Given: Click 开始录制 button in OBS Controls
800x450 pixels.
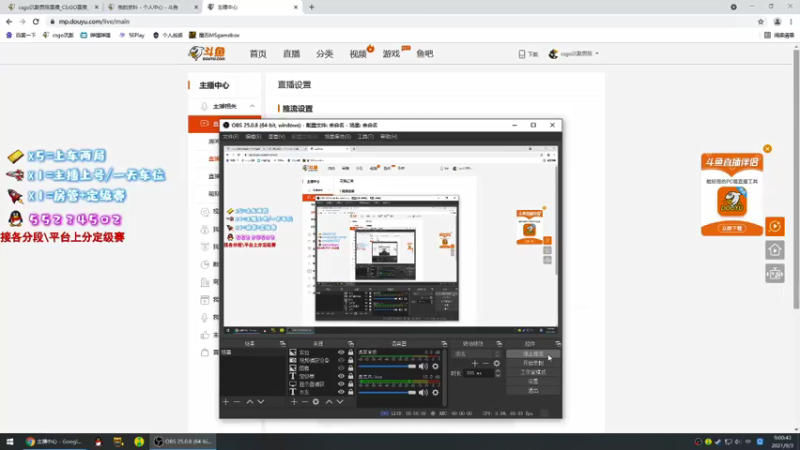Looking at the screenshot, I should point(533,363).
